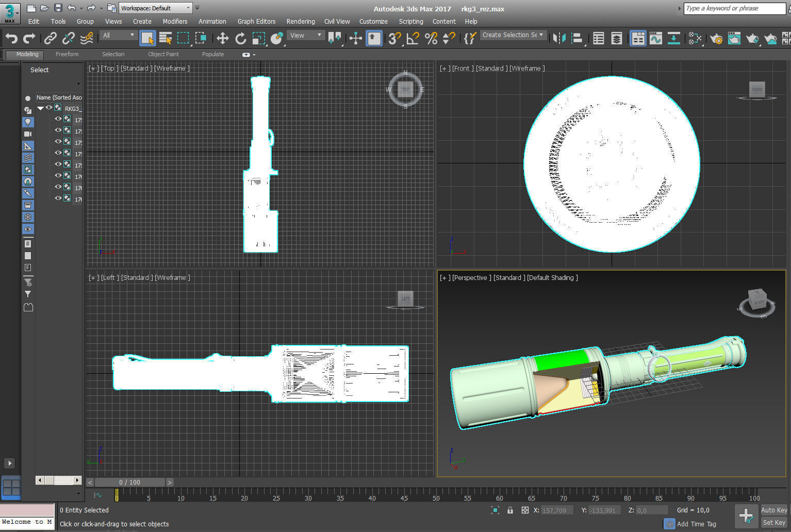791x532 pixels.
Task: Open the Workspace: Default dropdown
Action: coord(155,8)
